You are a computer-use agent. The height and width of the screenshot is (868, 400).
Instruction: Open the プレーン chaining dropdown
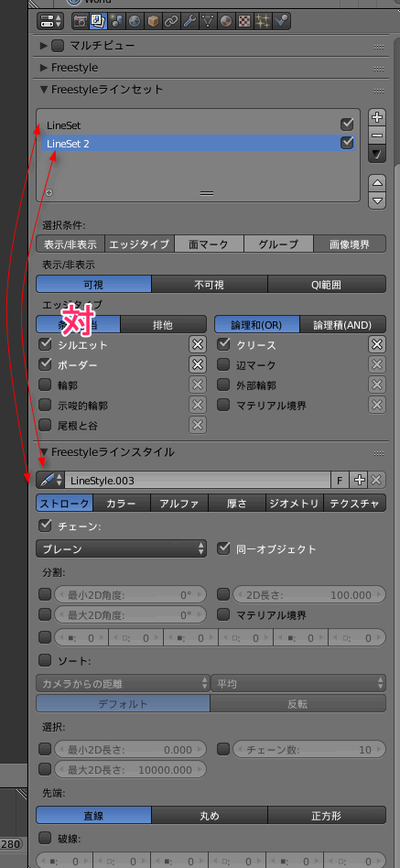(x=121, y=548)
